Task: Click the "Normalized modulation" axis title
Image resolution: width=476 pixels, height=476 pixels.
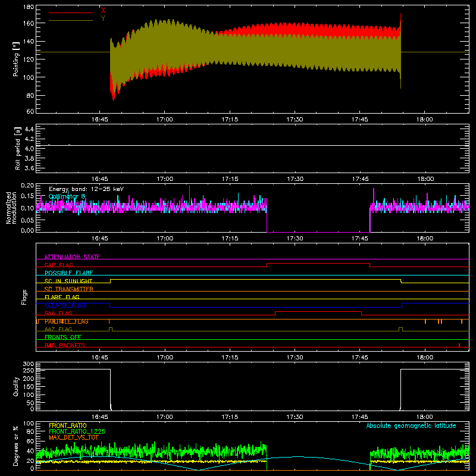Action: 11,208
